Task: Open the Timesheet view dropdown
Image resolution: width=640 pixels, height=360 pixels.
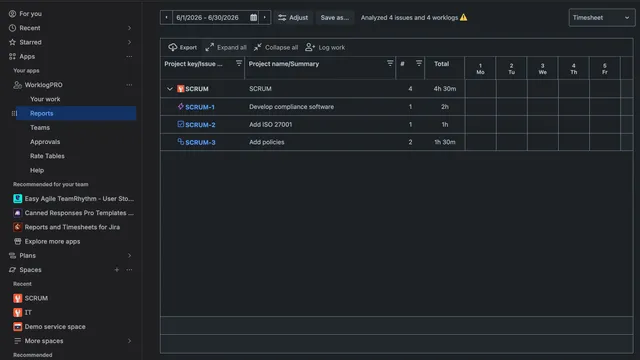Action: pyautogui.click(x=601, y=18)
